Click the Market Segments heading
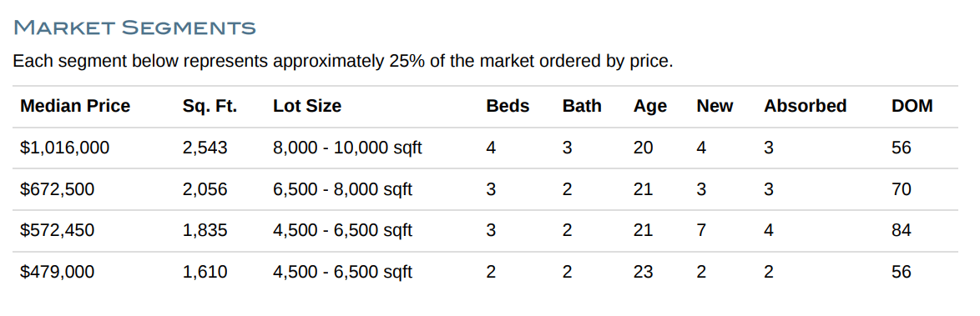980x316 pixels. (134, 28)
